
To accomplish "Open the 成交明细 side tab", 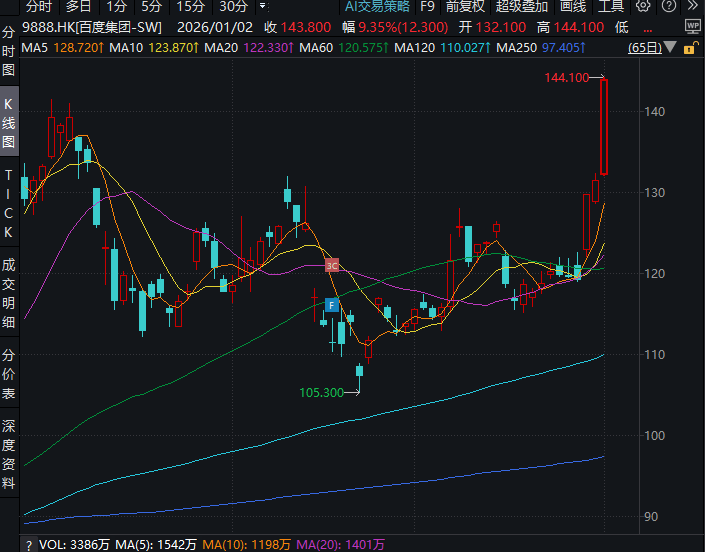I will point(9,293).
